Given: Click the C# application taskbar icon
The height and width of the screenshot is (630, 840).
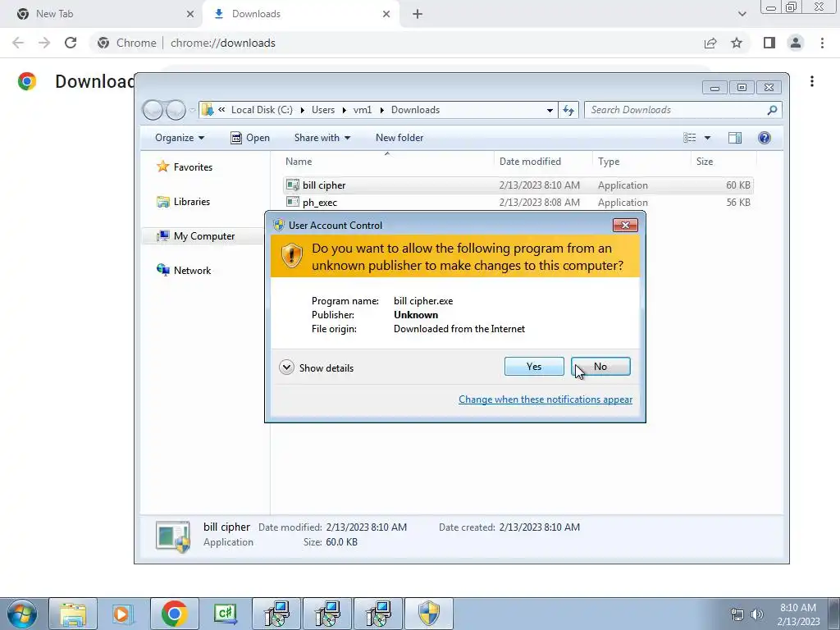Looking at the screenshot, I should click(225, 614).
